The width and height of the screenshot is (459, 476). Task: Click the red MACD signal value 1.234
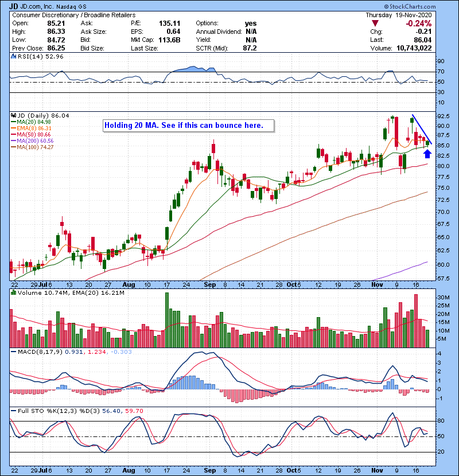point(96,352)
